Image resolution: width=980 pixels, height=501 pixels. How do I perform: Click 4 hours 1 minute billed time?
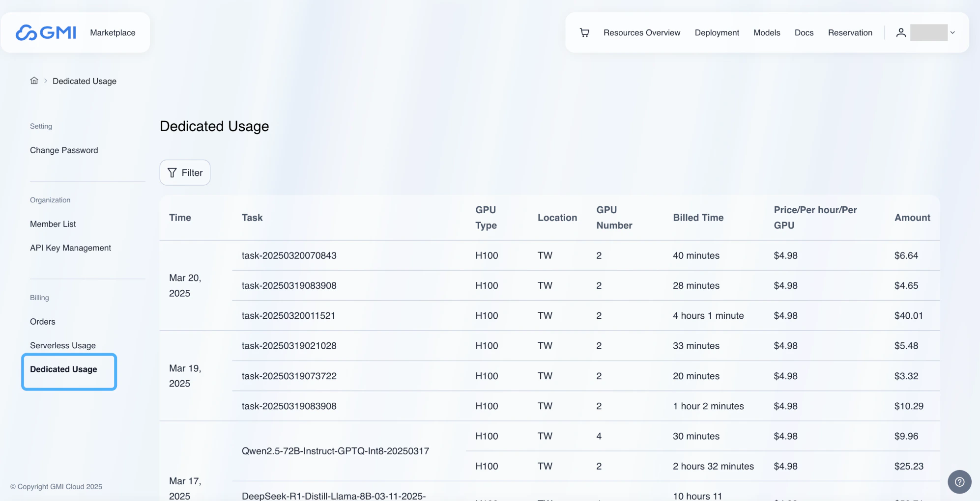[x=708, y=315]
